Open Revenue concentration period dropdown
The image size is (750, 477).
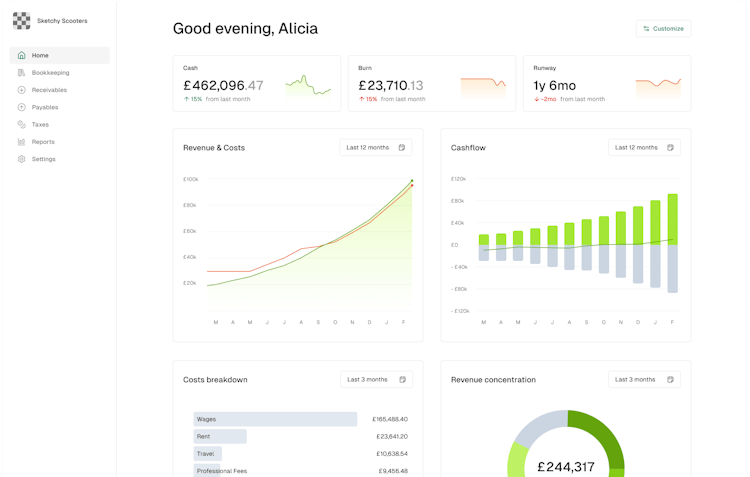[x=643, y=380]
